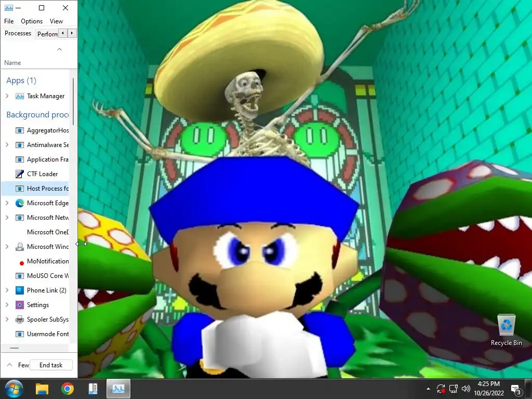
Task: Open the notification center icon
Action: [x=516, y=390]
